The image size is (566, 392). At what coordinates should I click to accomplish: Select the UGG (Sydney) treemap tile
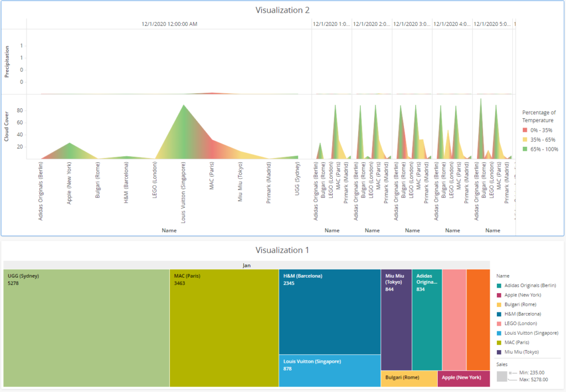coord(86,328)
